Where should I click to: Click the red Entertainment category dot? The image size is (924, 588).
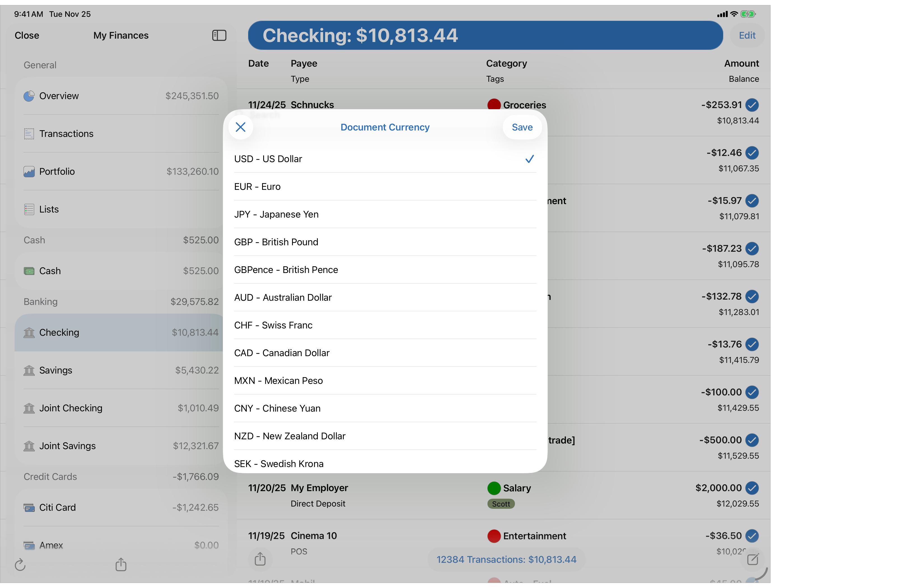[x=494, y=536]
